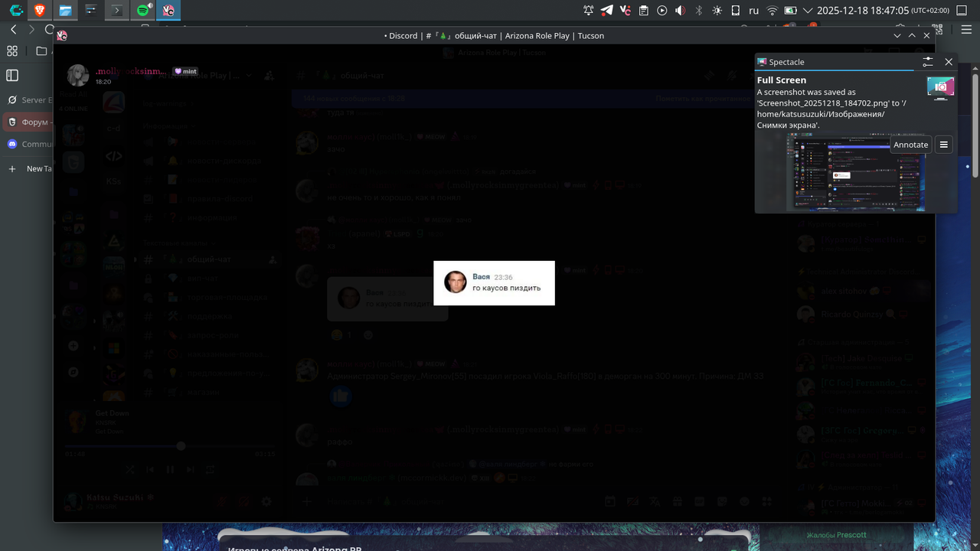
Task: Open the hamburger menu next to Annotate
Action: 944,145
